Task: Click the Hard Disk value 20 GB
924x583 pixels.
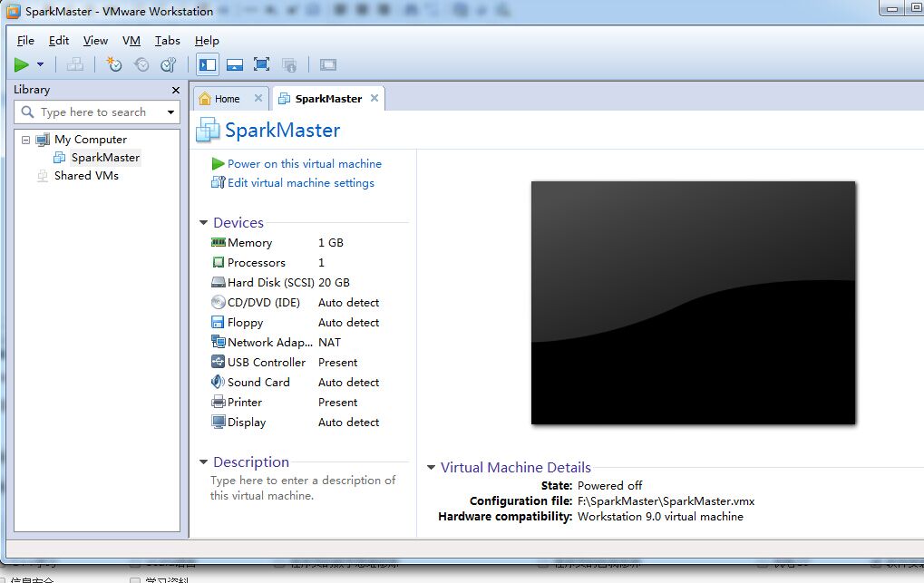Action: (334, 282)
